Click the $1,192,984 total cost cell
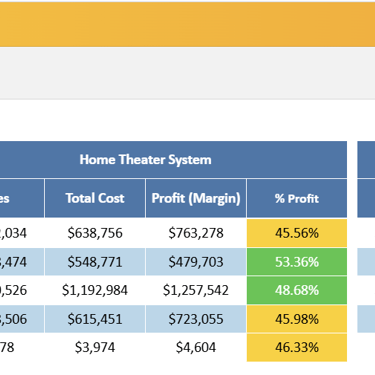This screenshot has height=375, width=375. click(95, 290)
